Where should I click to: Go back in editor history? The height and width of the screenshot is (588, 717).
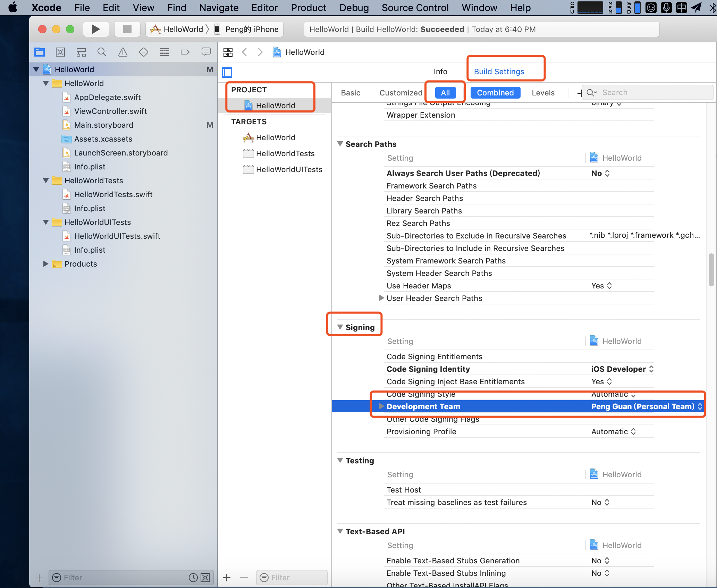244,52
